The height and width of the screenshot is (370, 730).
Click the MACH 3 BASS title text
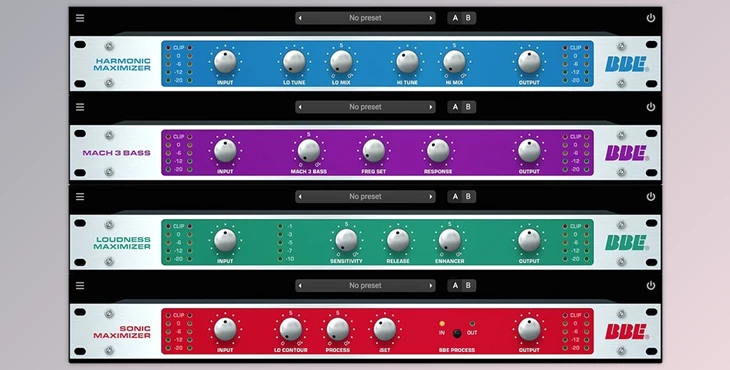coord(116,153)
